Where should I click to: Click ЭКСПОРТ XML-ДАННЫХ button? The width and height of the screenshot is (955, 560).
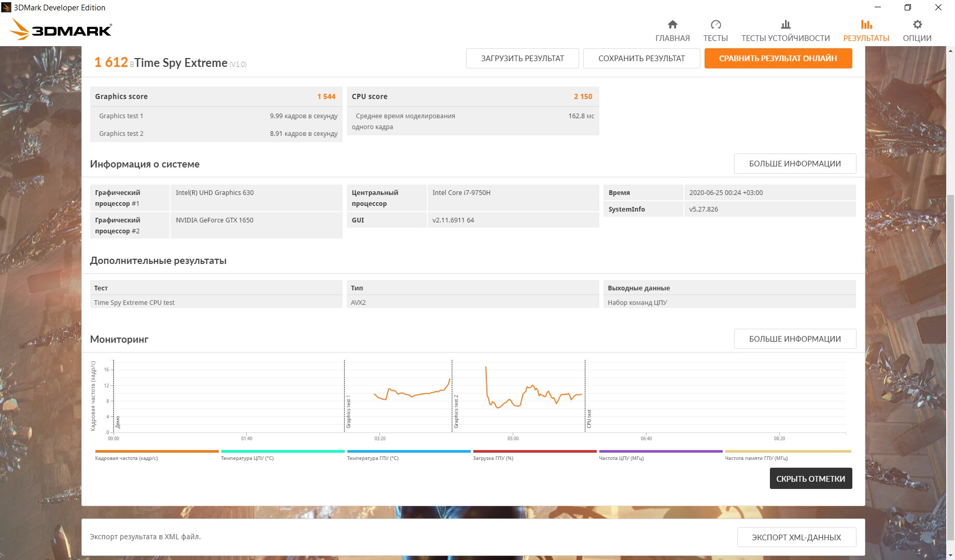pos(796,537)
